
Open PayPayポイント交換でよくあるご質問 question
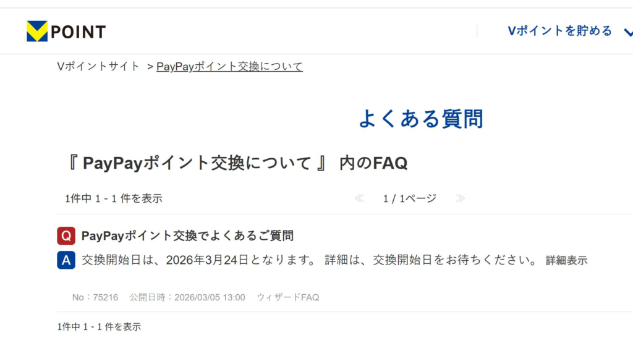[187, 235]
